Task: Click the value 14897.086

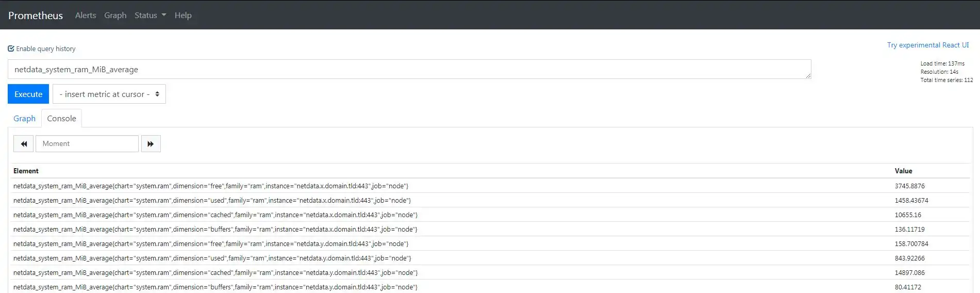Action: click(x=909, y=272)
